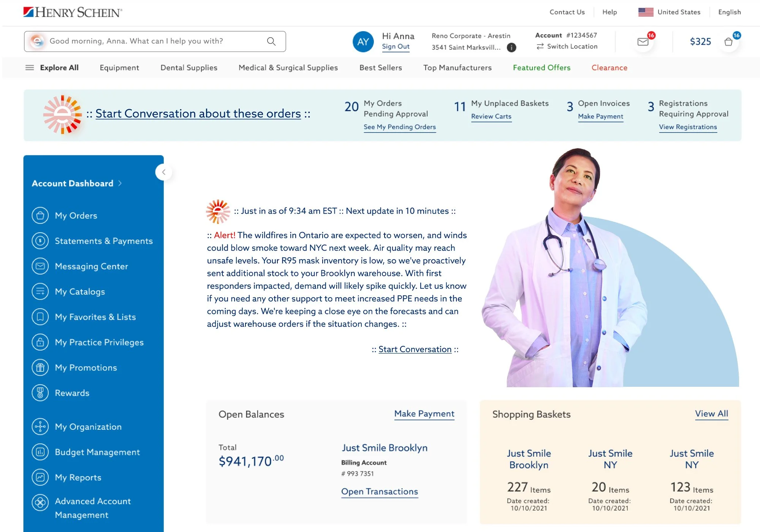760x532 pixels.
Task: Click the My Orders sidebar icon
Action: [x=40, y=215]
